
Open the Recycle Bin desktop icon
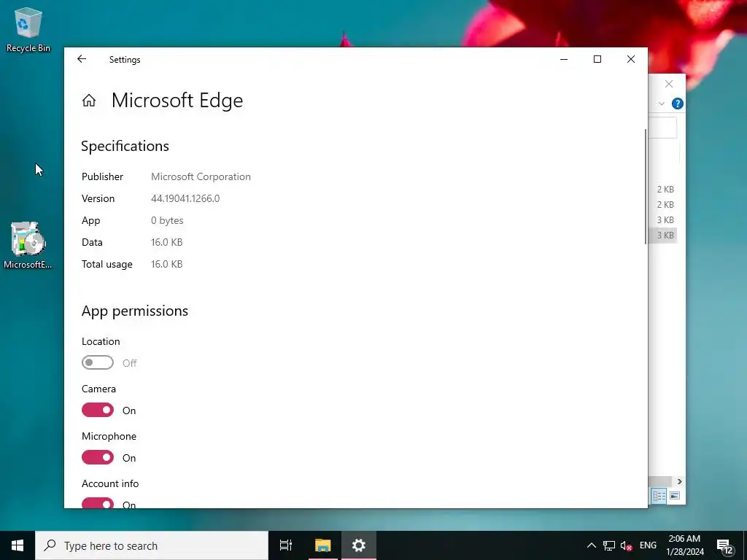28,29
